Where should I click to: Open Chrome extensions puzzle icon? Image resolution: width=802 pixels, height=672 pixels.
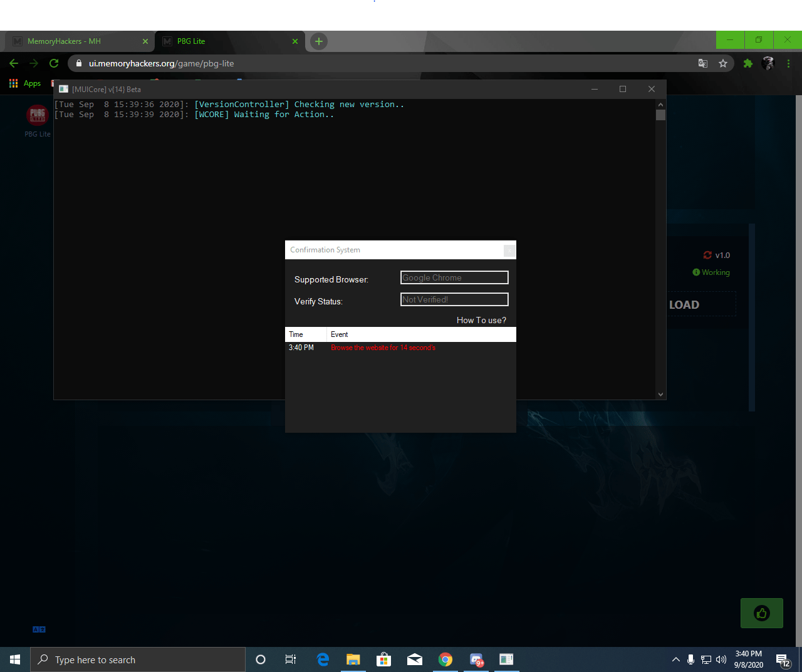(747, 63)
